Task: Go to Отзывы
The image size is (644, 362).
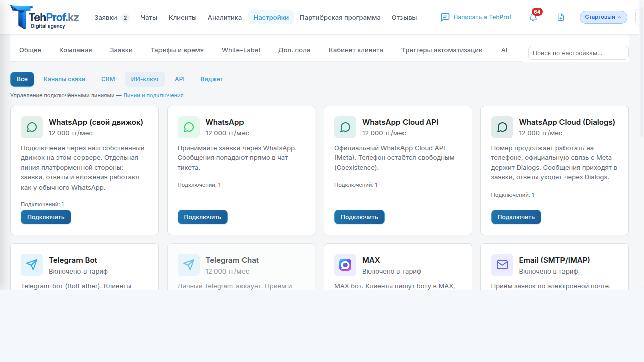Action: pos(405,17)
